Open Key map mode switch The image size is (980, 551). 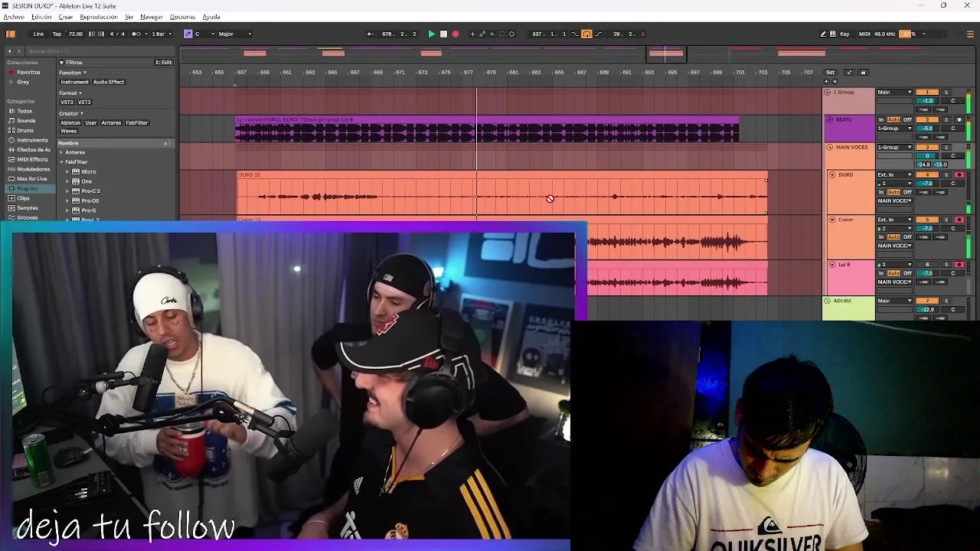click(x=844, y=34)
